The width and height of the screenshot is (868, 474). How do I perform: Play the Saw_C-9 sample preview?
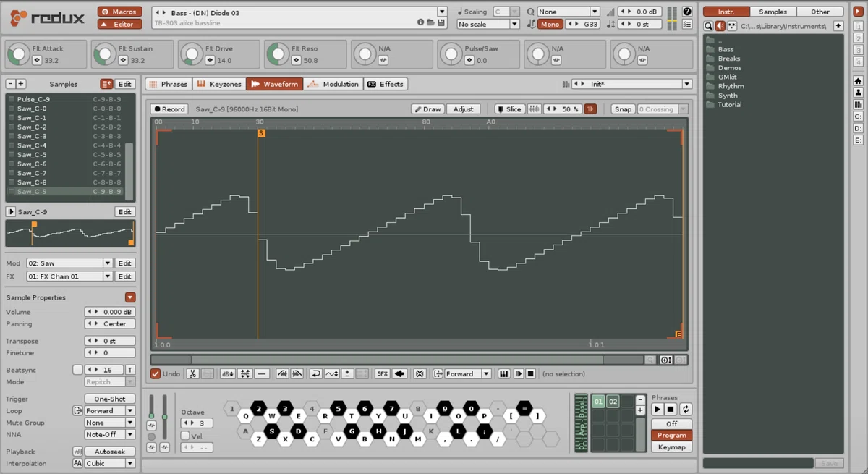click(11, 212)
